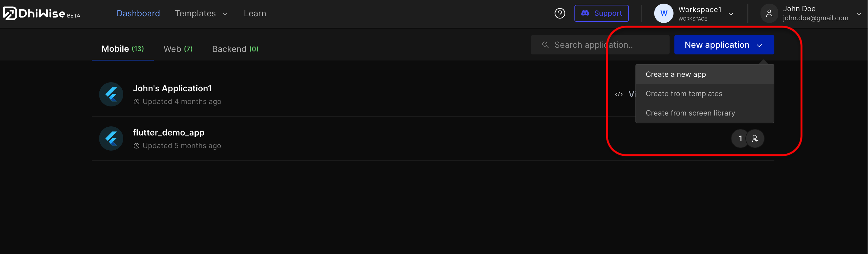
Task: Click the Search application field
Action: 600,45
